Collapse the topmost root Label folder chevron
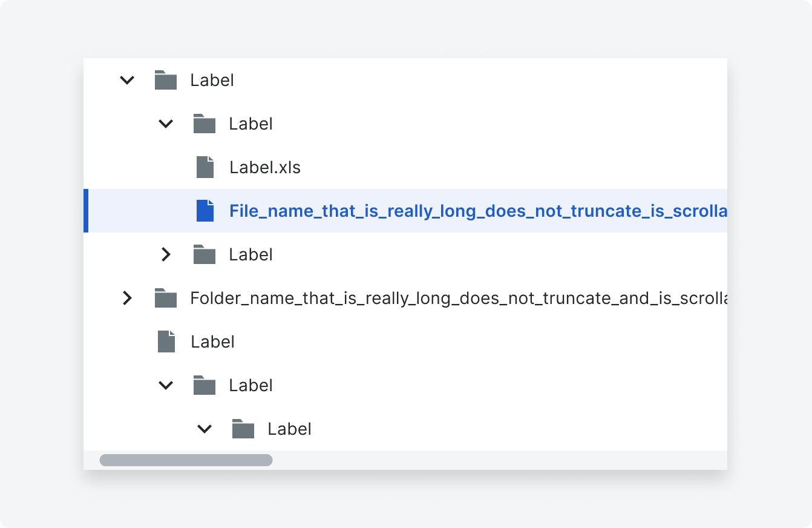This screenshot has width=812, height=528. tap(127, 80)
